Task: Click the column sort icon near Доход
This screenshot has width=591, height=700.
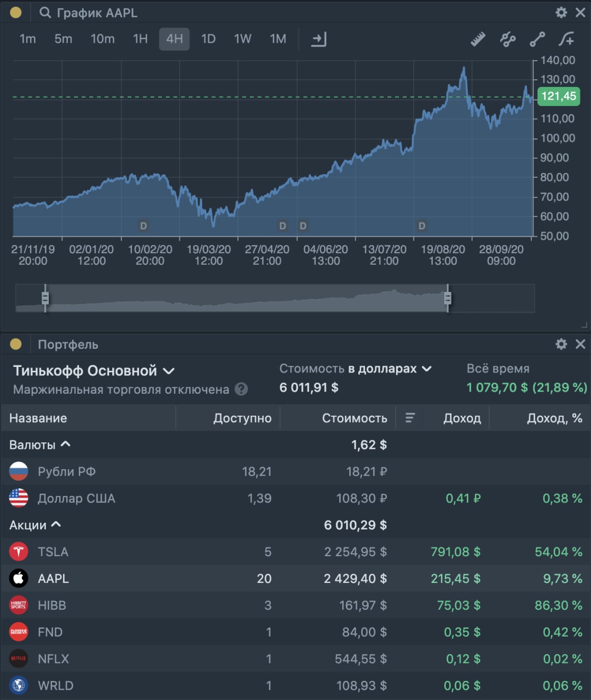Action: coord(410,418)
